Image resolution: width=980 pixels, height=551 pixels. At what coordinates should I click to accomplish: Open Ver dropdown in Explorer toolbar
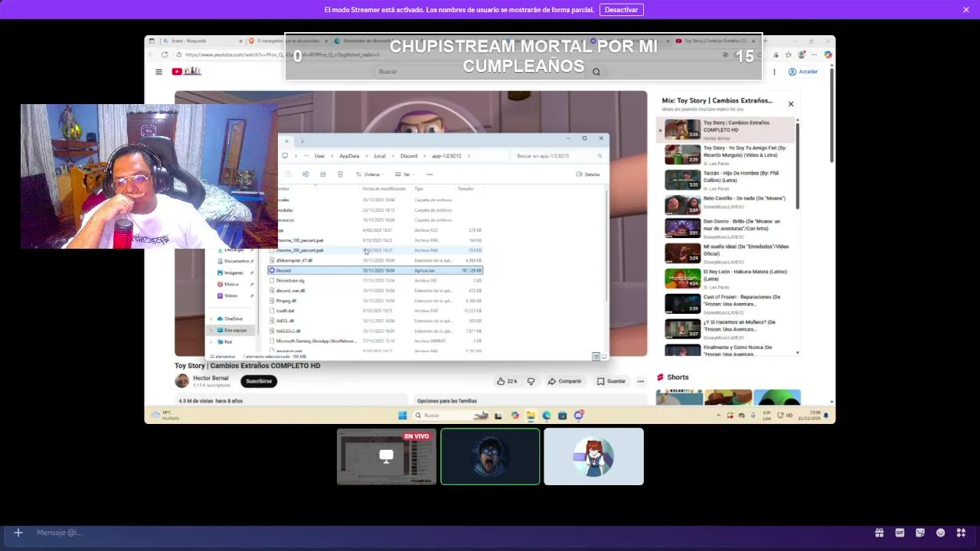tap(404, 174)
